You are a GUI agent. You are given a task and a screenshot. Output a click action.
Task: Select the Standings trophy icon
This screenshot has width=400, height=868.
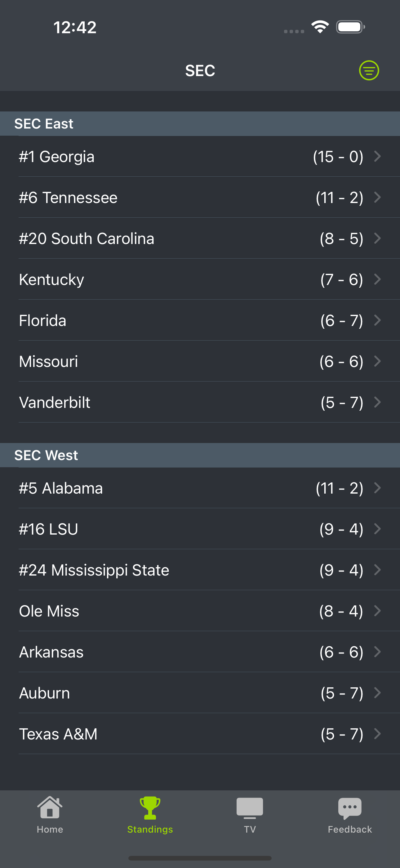[x=150, y=808]
